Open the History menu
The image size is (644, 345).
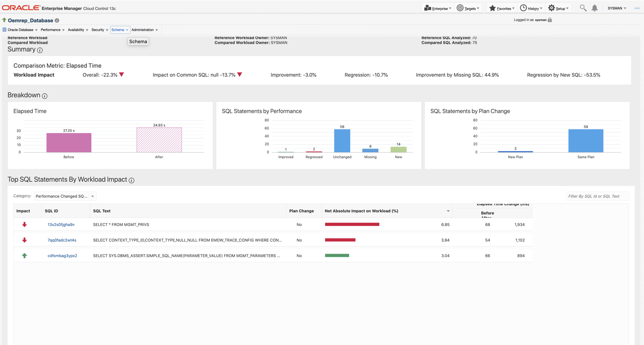coord(531,8)
